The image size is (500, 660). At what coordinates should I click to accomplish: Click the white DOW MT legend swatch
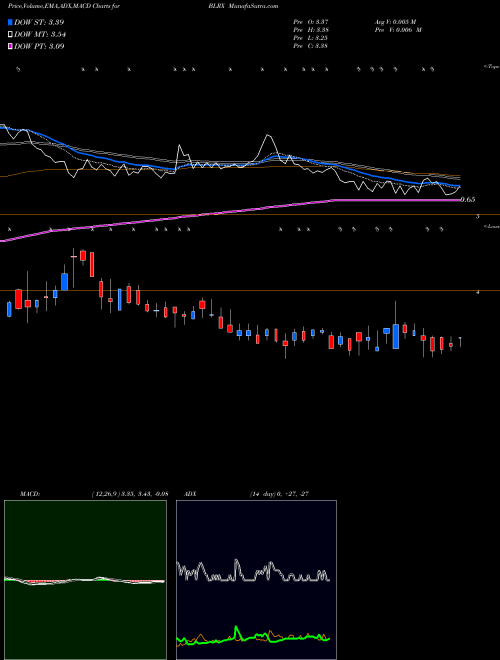point(10,34)
